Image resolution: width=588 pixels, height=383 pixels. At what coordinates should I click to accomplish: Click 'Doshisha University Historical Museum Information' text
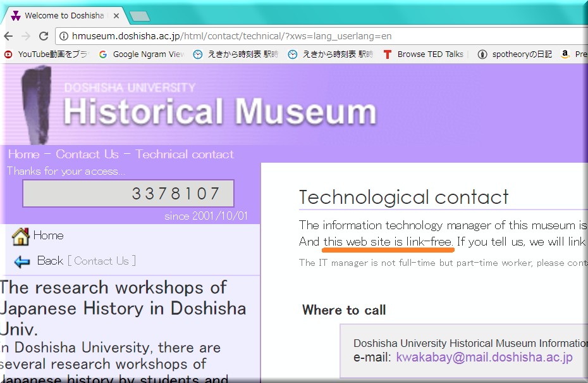point(470,343)
